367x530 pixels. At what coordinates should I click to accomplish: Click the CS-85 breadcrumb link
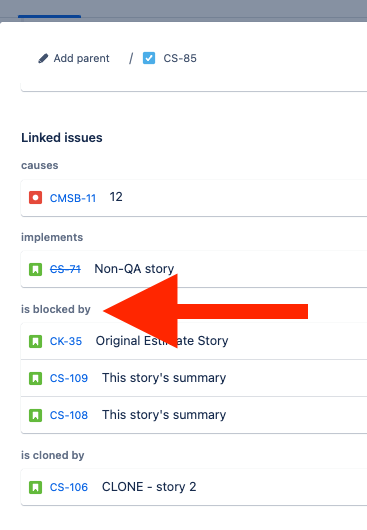(180, 58)
